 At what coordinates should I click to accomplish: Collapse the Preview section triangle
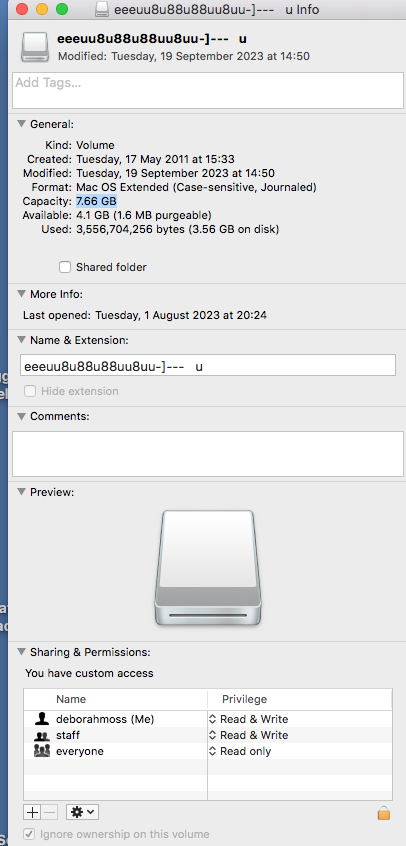pyautogui.click(x=22, y=492)
